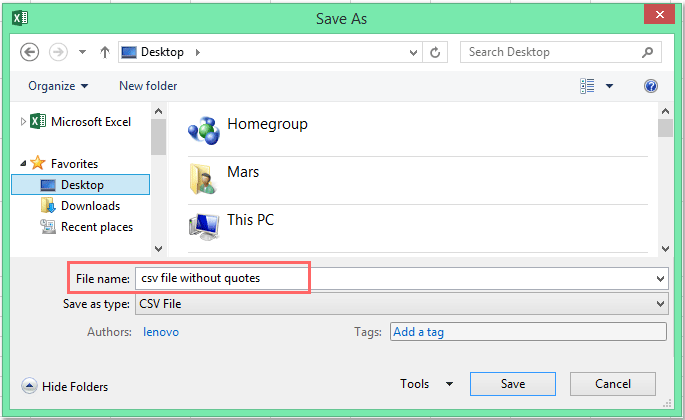Open the Organize menu
Viewport: 685px width, 420px height.
pos(58,86)
